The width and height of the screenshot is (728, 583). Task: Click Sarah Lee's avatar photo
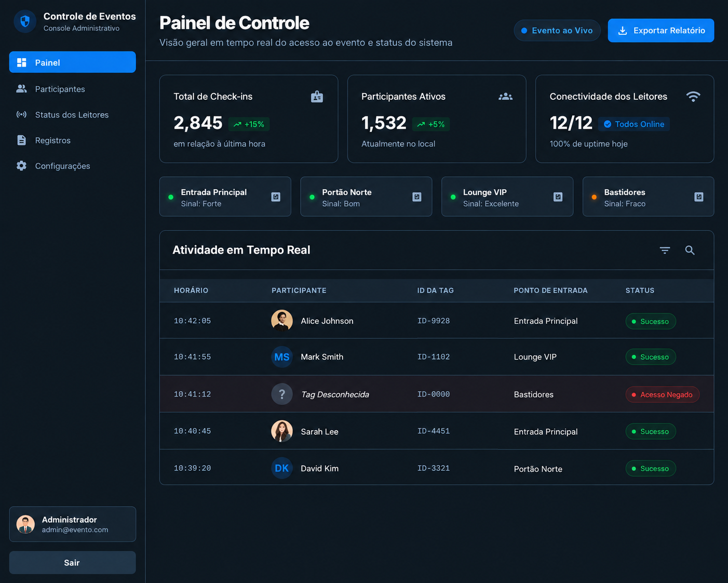(x=282, y=431)
